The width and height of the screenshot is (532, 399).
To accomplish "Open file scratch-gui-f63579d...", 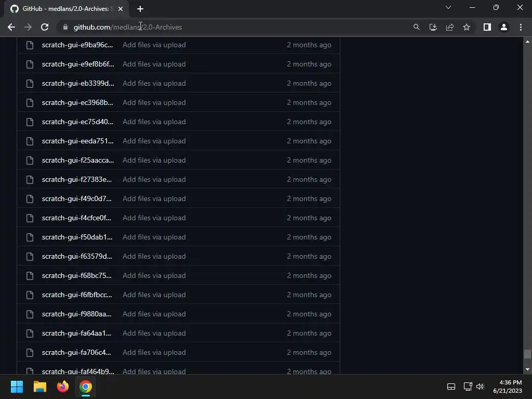I will [77, 257].
